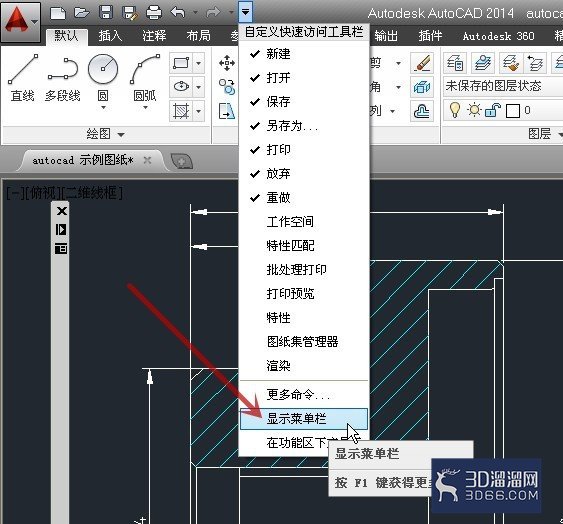Open the 圆弧 arc options dropdown arrow
Screen dimensions: 563x524
(x=145, y=107)
